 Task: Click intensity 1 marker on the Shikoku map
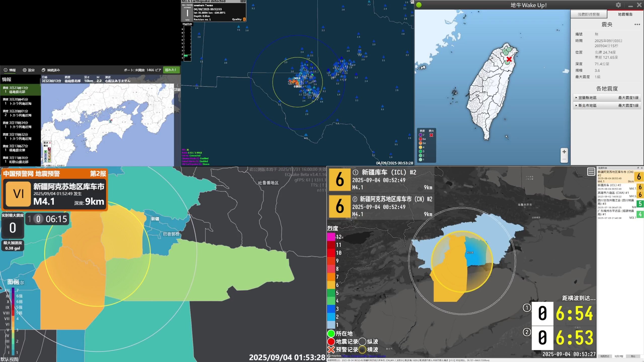click(110, 121)
